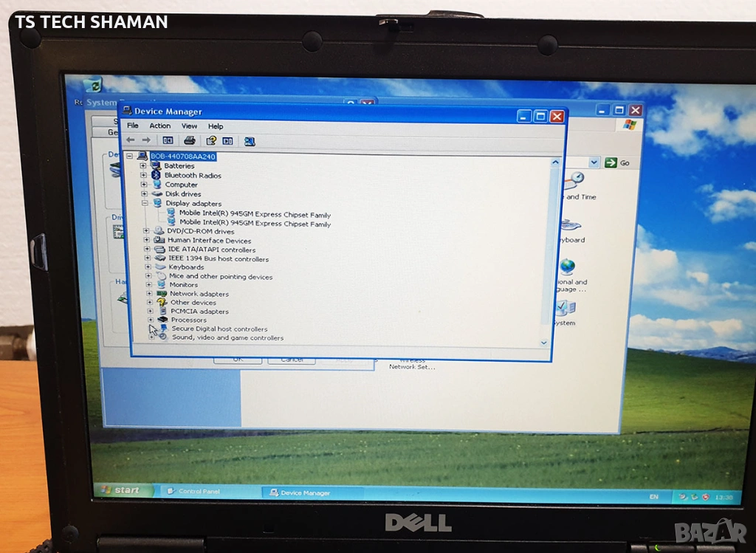Open Wireless Network Set... item in Control Panel
Image resolution: width=756 pixels, height=553 pixels.
click(412, 365)
